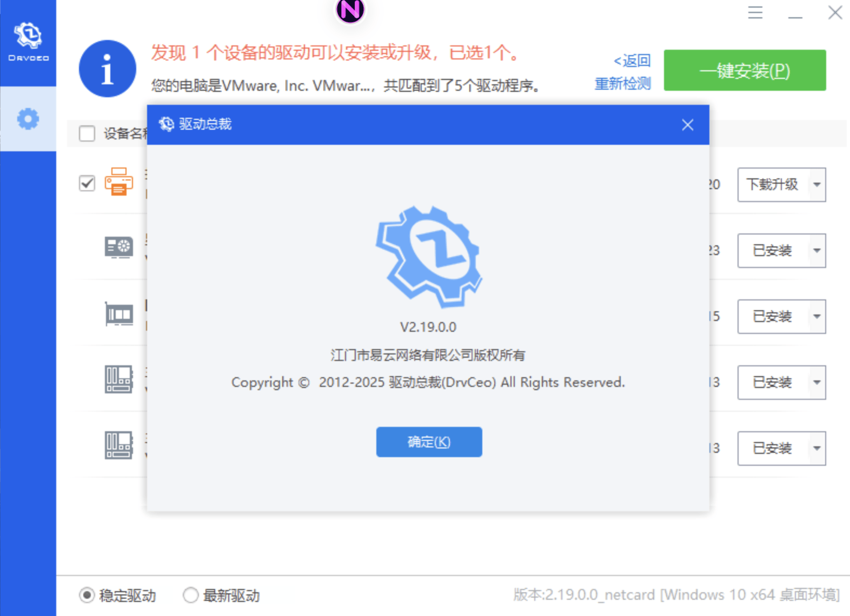
Task: Click the DrvCeo logo in the sidebar
Action: click(28, 42)
